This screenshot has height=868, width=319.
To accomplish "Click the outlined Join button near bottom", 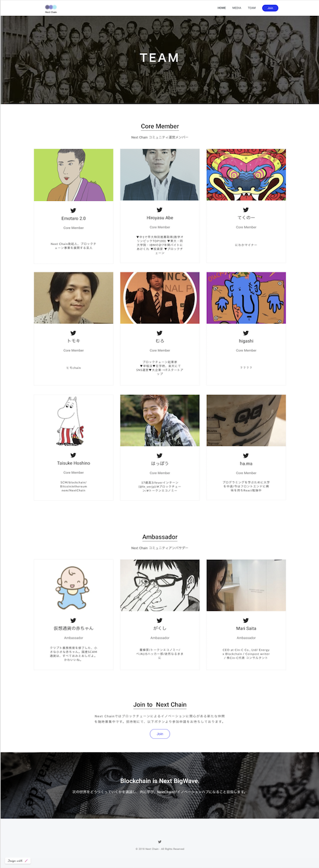I will [160, 734].
